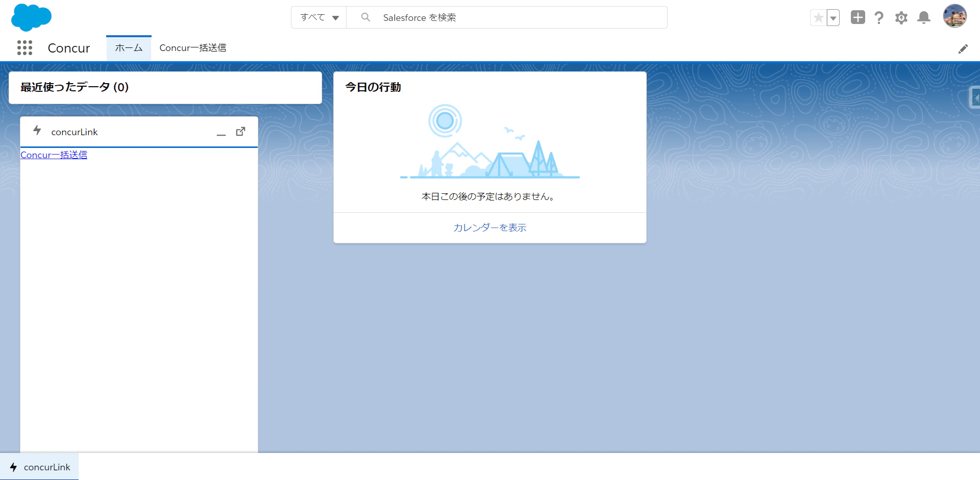Screen dimensions: 980x480
Task: Switch to the Concur一括送信 tab
Action: pyautogui.click(x=193, y=48)
